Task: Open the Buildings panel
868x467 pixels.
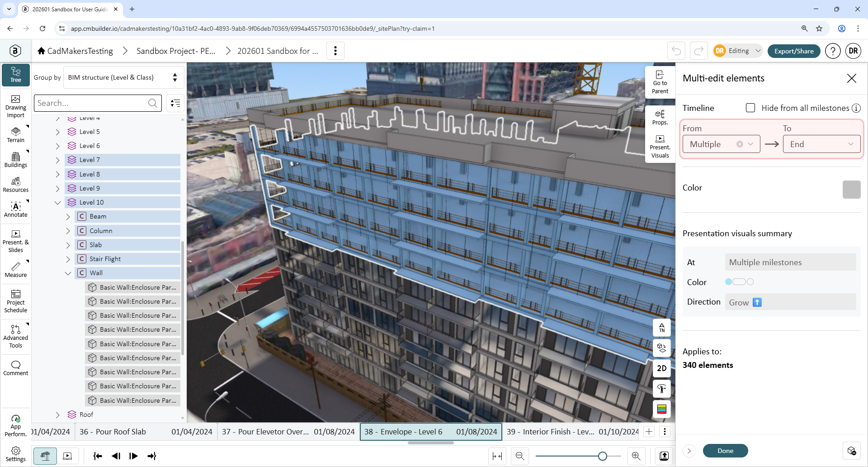Action: 16,160
